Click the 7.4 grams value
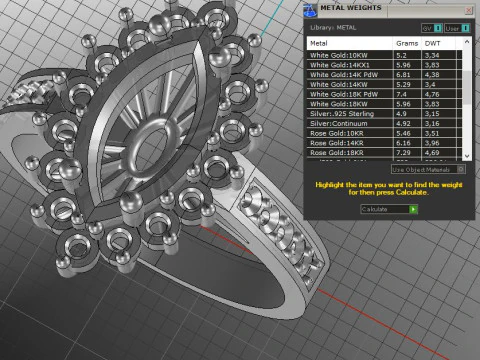 tap(401, 94)
